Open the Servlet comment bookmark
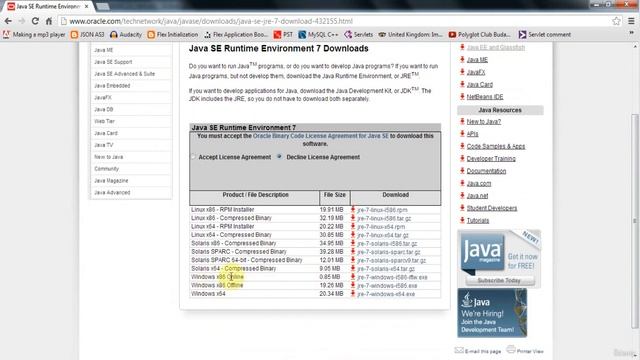640x360 pixels. [545, 35]
